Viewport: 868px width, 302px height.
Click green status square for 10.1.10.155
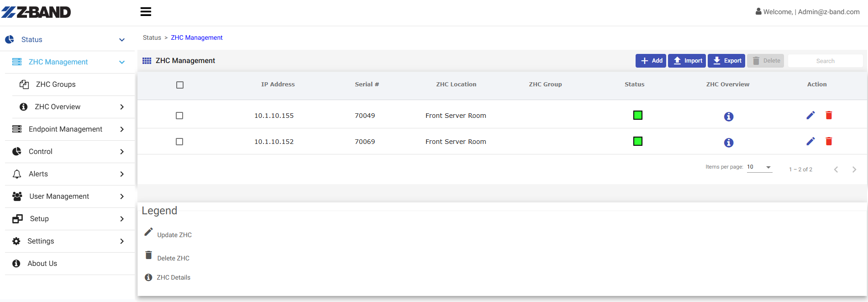(x=638, y=115)
